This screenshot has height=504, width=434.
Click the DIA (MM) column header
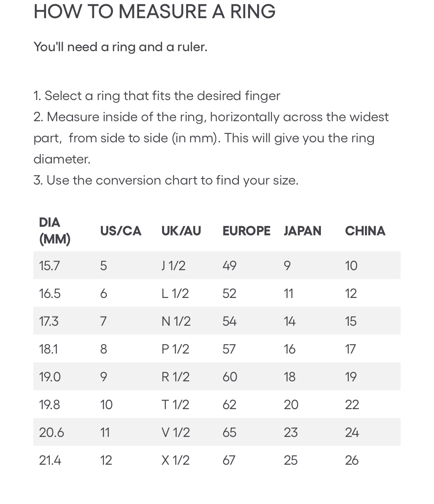[55, 231]
